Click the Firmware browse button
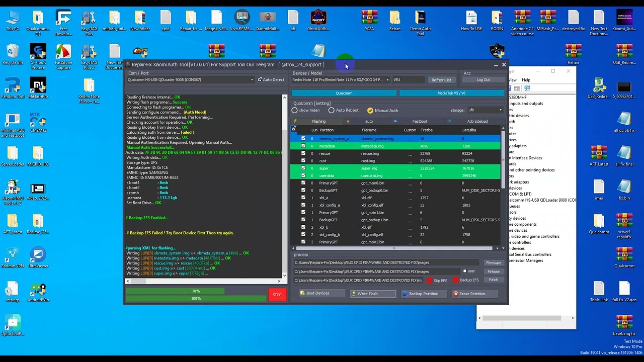The width and height of the screenshot is (644, 362). click(x=494, y=263)
